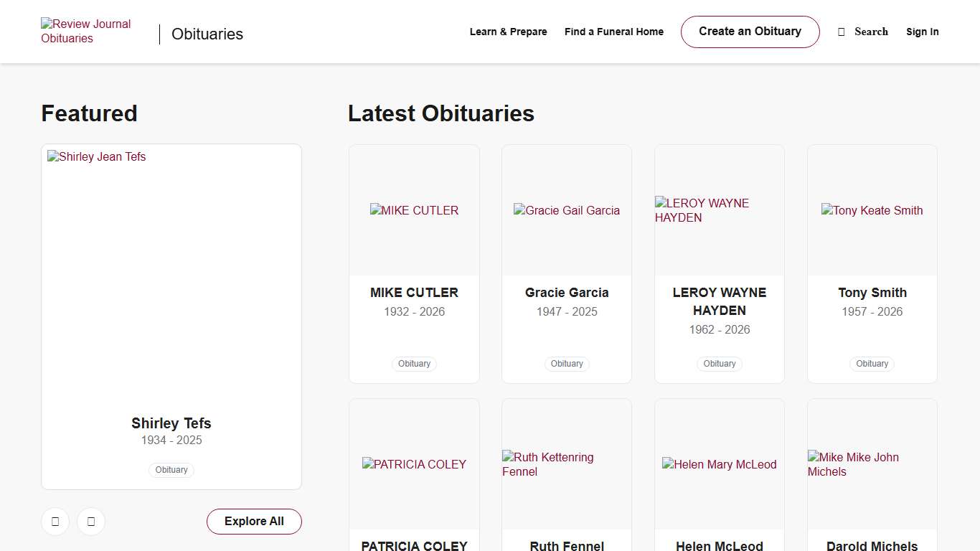Open LEROY WAYNE HAYDEN's obituary
Viewport: 980px width, 551px height.
pyautogui.click(x=719, y=301)
